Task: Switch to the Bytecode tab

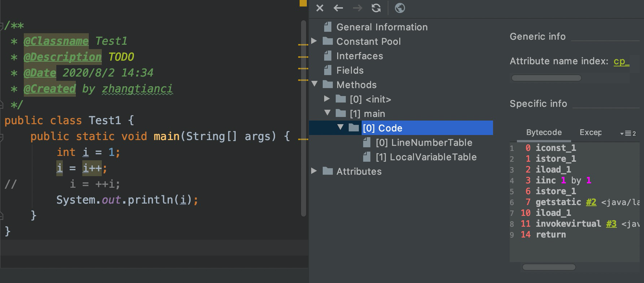Action: (x=544, y=132)
